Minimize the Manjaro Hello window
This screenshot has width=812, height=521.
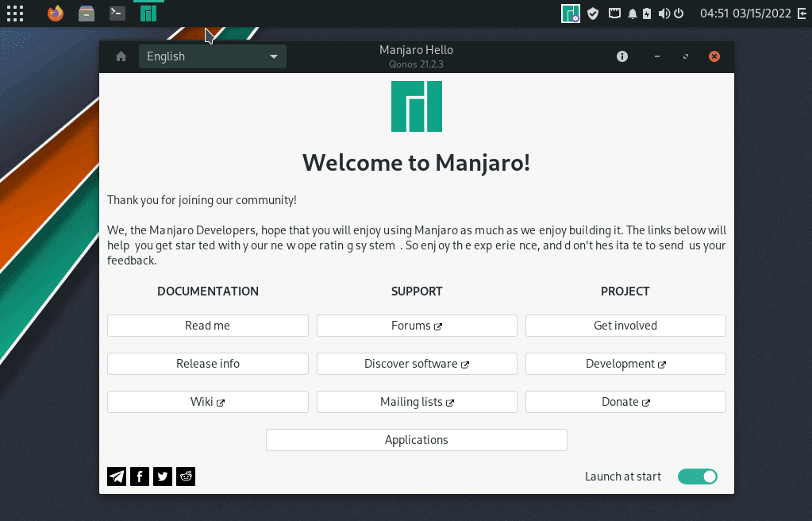pos(657,56)
